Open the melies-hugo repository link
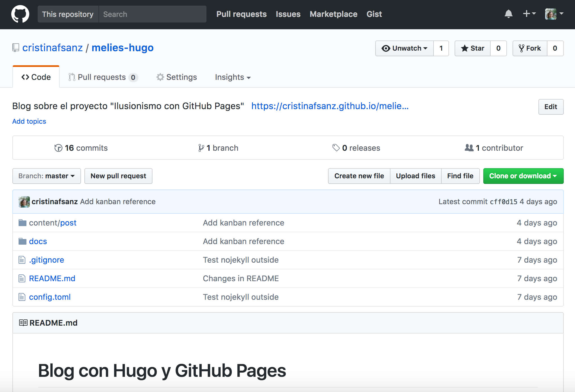Viewport: 575px width, 392px height. point(123,48)
